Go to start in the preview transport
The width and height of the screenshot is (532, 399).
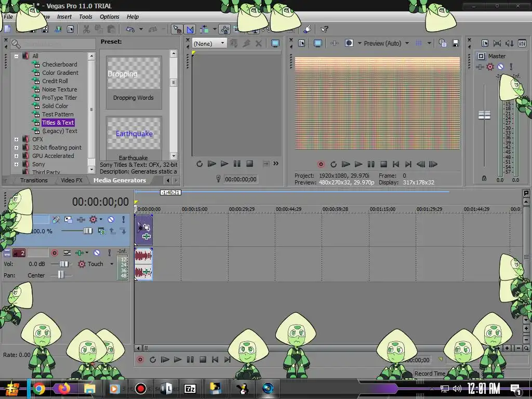coord(395,164)
